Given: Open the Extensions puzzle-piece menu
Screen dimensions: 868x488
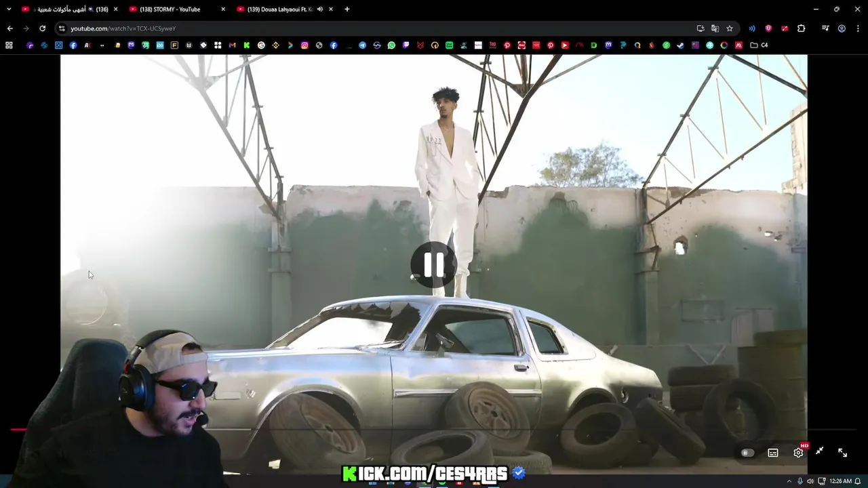Looking at the screenshot, I should pyautogui.click(x=801, y=28).
